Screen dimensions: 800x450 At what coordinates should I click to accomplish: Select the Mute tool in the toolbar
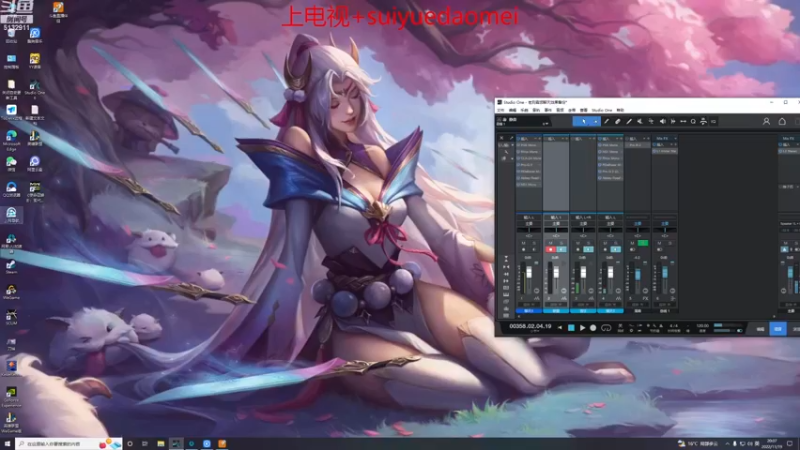coord(640,121)
